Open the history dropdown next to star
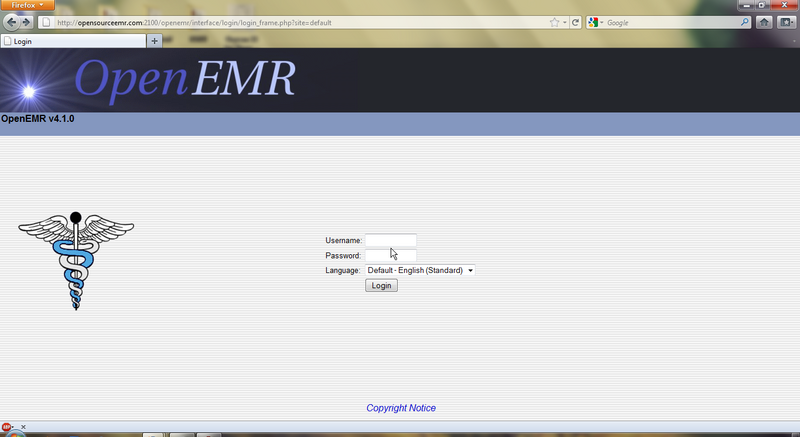Screen dimensions: 800x437 pos(565,22)
